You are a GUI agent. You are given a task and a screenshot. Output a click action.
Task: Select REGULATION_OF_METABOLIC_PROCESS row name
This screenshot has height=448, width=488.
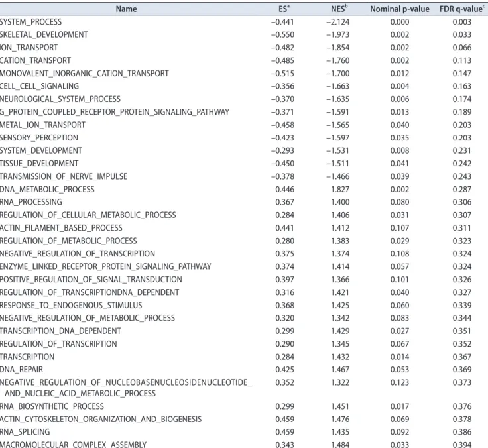68,241
